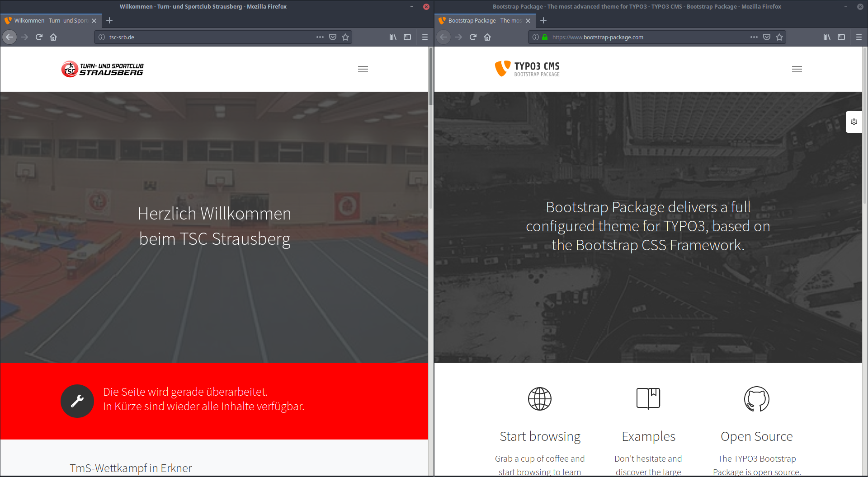Image resolution: width=868 pixels, height=477 pixels.
Task: Open new tab in right Firefox window
Action: [543, 21]
